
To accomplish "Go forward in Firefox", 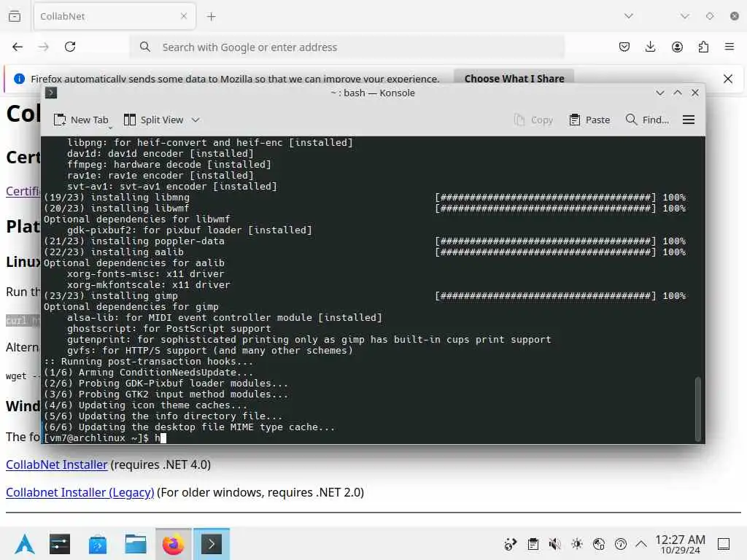I will click(43, 47).
